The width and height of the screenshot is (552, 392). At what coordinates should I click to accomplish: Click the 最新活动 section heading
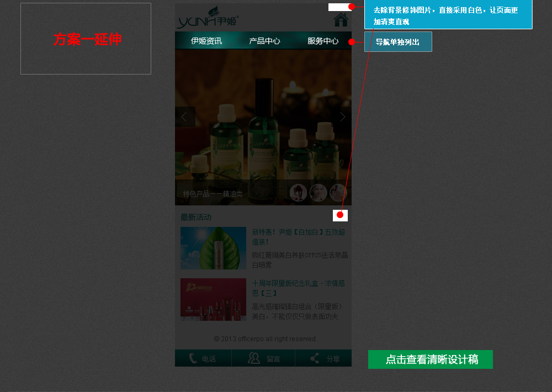196,217
